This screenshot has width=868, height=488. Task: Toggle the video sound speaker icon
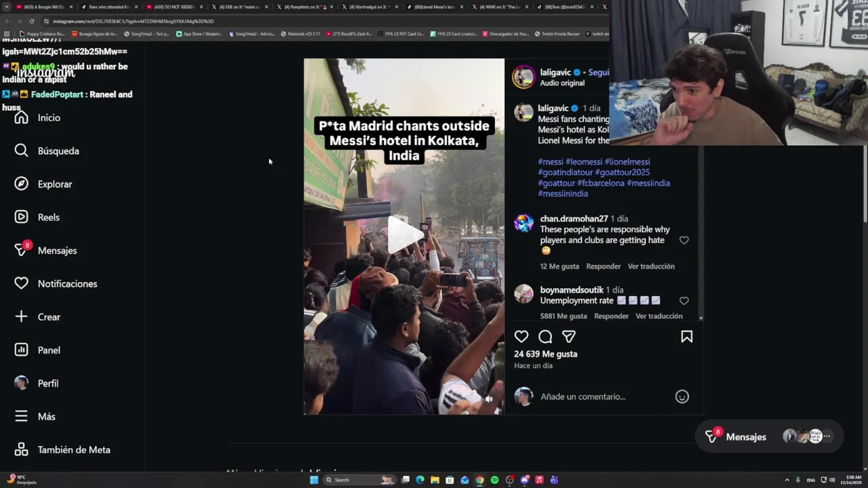489,399
